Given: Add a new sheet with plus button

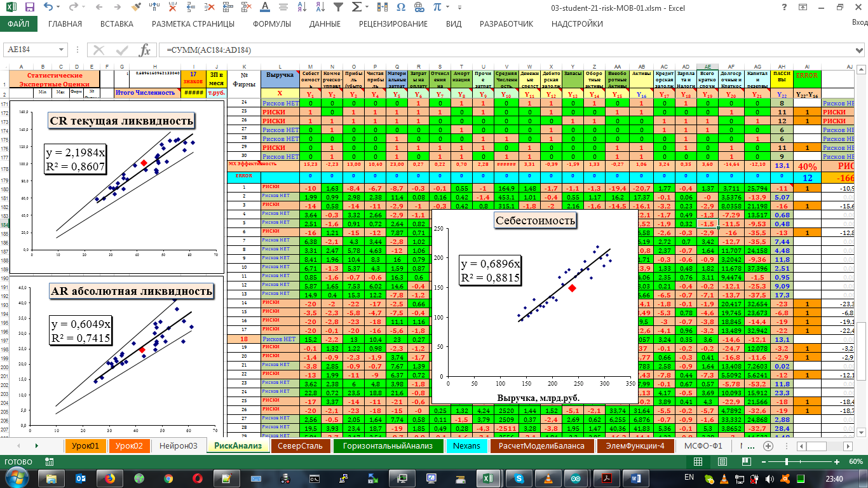Looking at the screenshot, I should click(768, 446).
